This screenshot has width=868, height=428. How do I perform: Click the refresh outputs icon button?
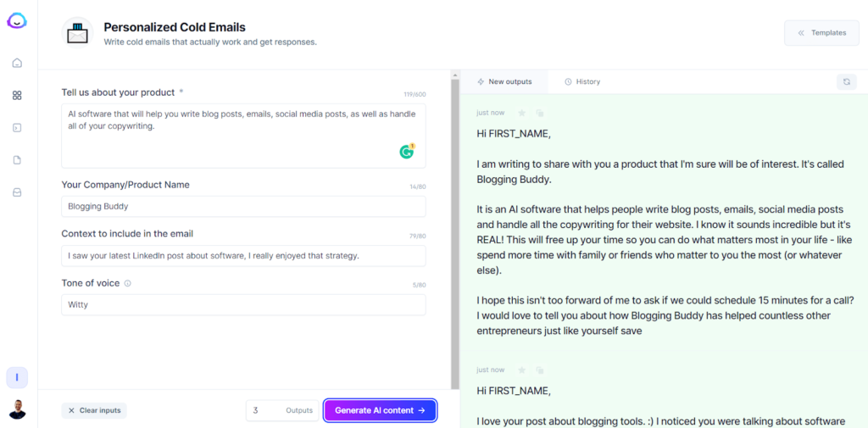(846, 81)
